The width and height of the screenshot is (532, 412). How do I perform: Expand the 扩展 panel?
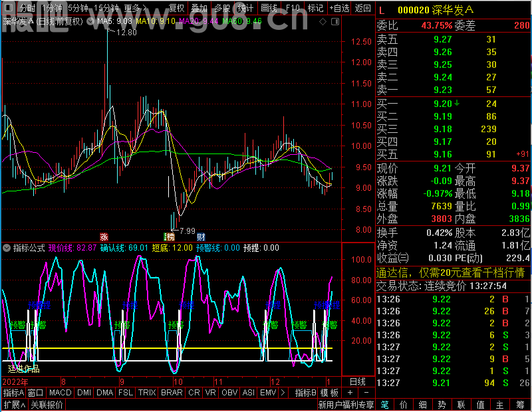[14, 405]
